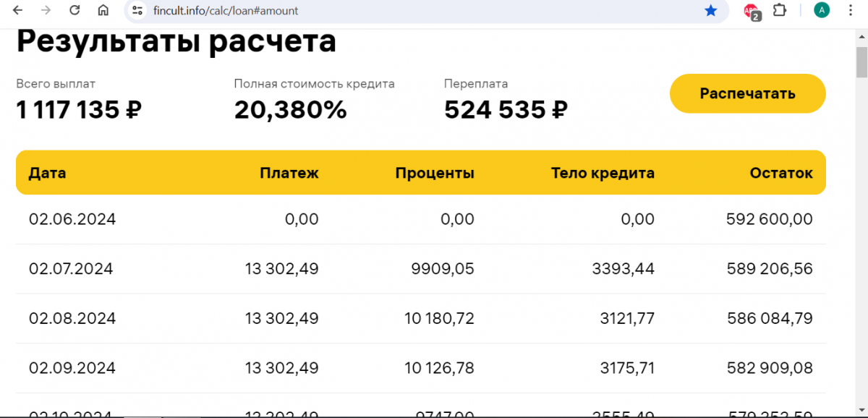
Task: Click the Распечатать button
Action: (x=747, y=93)
